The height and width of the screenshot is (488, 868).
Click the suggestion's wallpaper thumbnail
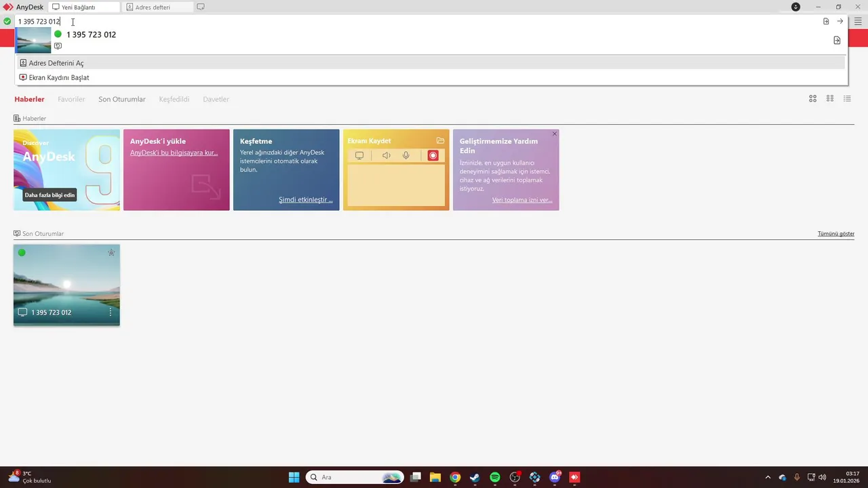point(33,40)
